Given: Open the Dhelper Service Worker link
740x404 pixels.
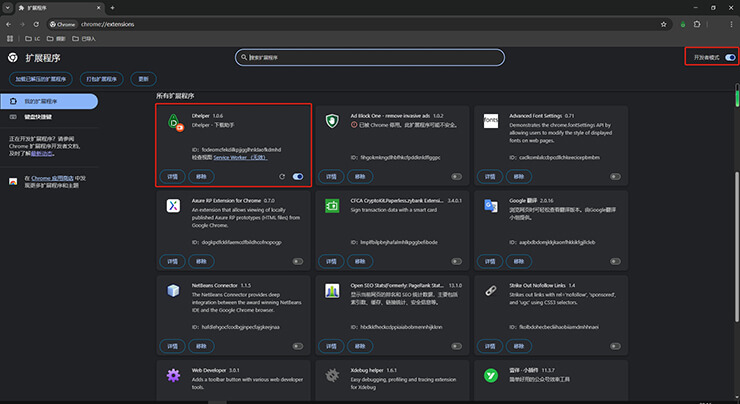Looking at the screenshot, I should tap(240, 158).
